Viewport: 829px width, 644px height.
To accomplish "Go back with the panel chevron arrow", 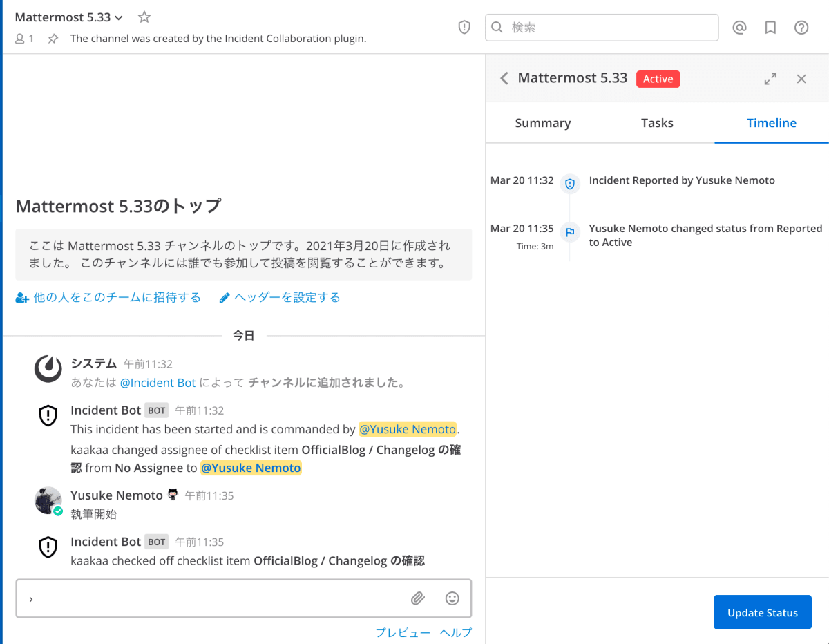I will click(504, 78).
